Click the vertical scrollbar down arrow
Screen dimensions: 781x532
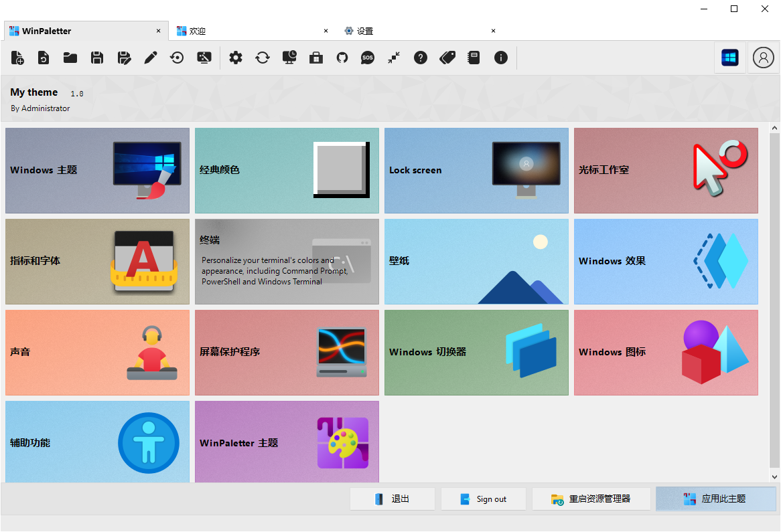[774, 476]
